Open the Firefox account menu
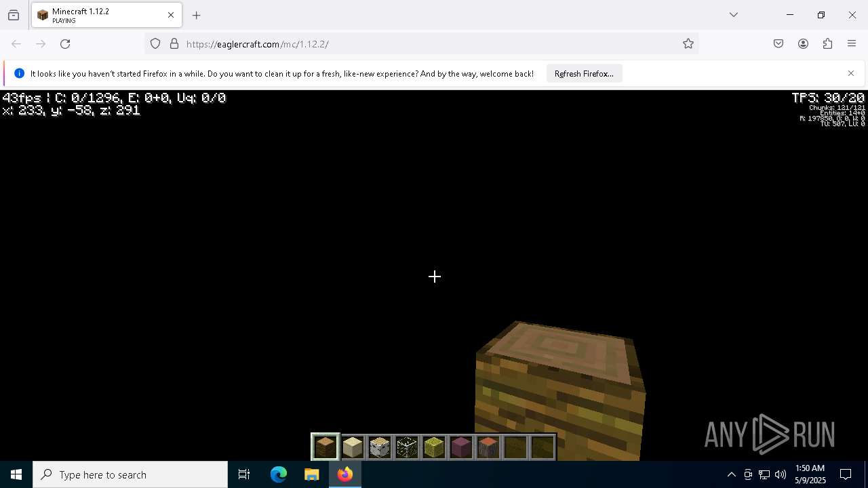 pyautogui.click(x=803, y=44)
